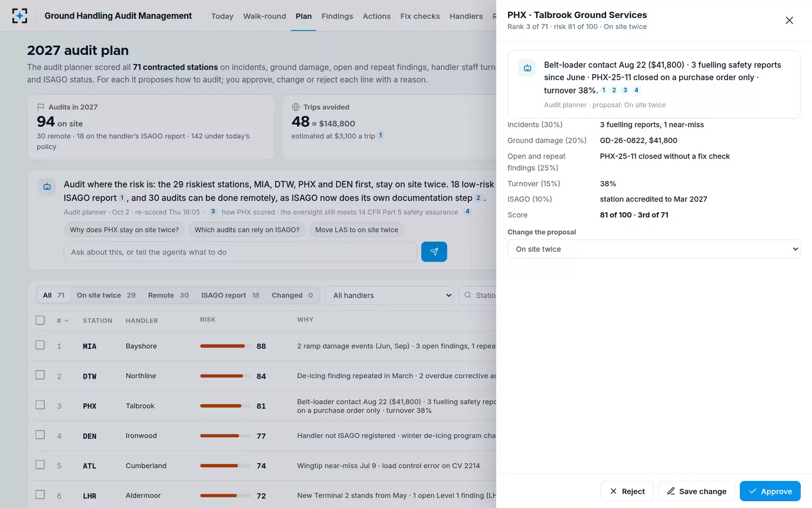Open citation 1 after 'ISAGO report'
Viewport: 812px width, 508px height.
[x=122, y=198]
